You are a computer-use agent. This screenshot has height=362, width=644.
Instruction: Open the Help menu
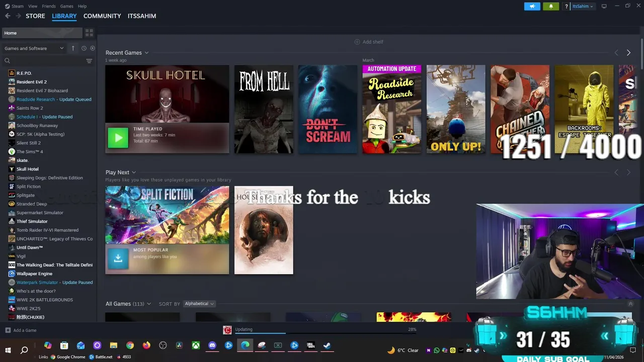(x=83, y=6)
